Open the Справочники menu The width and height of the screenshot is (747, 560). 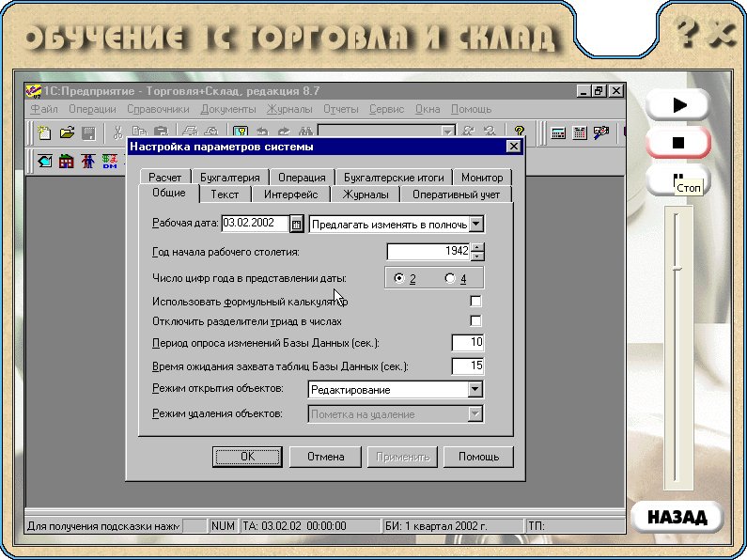pos(158,109)
